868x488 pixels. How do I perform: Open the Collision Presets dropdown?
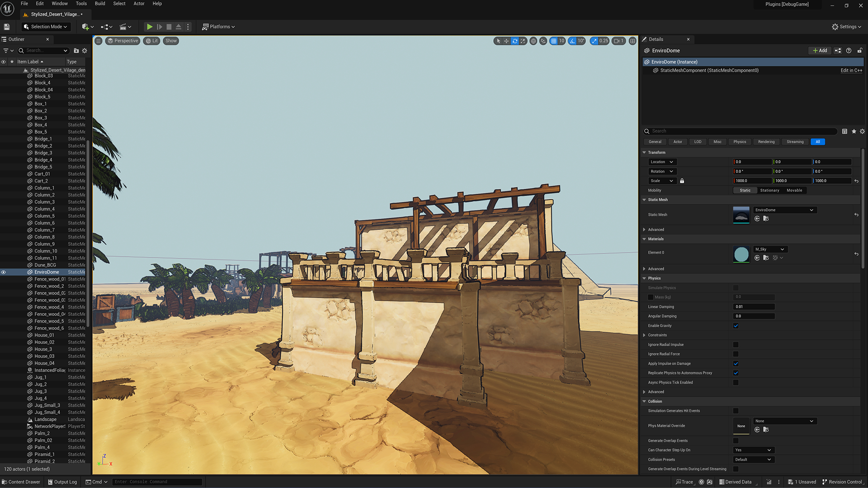[x=753, y=460]
